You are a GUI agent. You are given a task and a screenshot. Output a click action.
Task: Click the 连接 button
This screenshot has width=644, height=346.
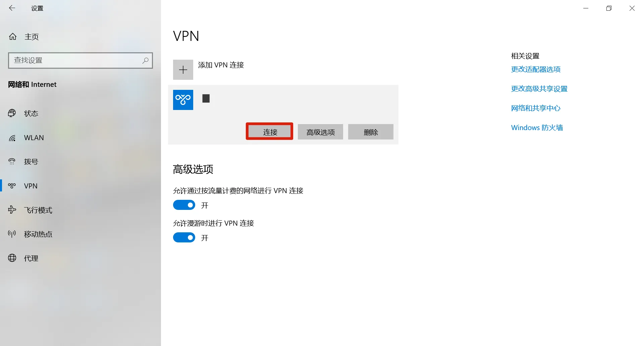click(270, 132)
